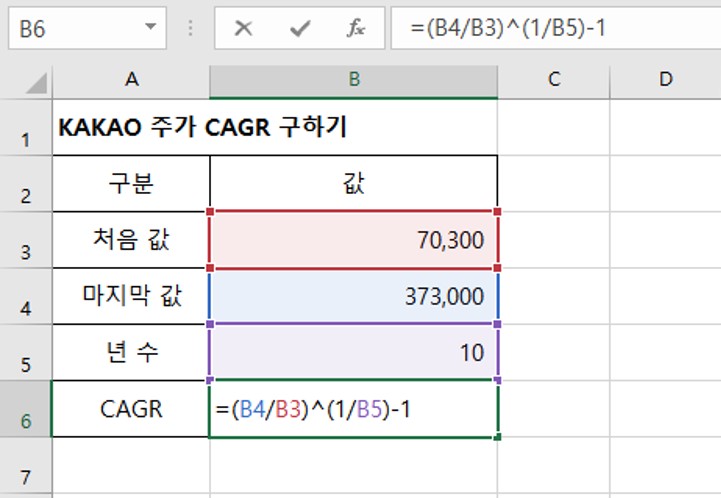
Task: Click the fill handle of cell B6
Action: pos(497,437)
